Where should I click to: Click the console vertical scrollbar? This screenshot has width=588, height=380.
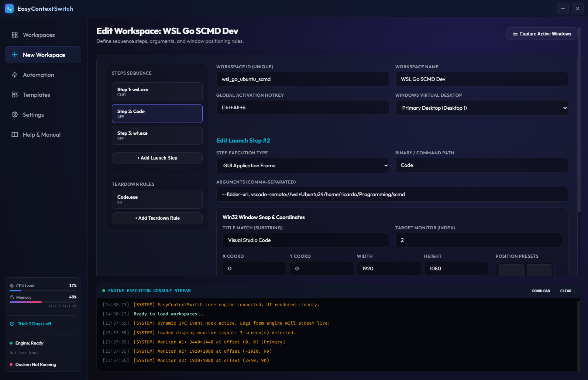coord(578,335)
